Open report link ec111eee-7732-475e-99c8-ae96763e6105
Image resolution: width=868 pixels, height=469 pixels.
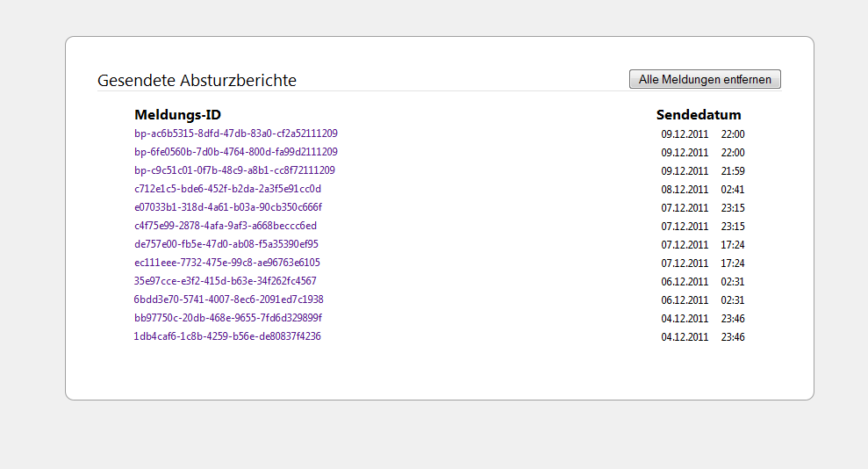pyautogui.click(x=227, y=263)
